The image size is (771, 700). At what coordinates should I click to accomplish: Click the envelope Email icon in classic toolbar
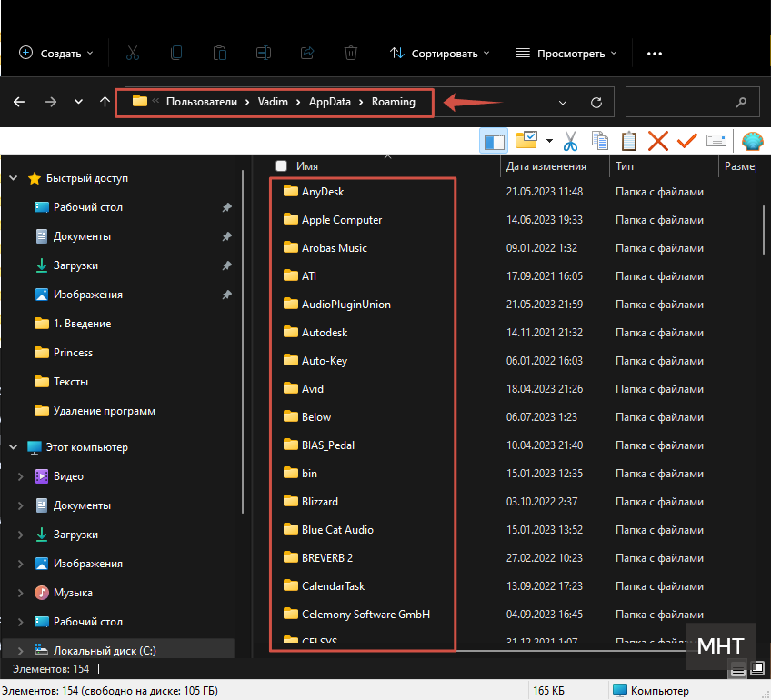[716, 141]
